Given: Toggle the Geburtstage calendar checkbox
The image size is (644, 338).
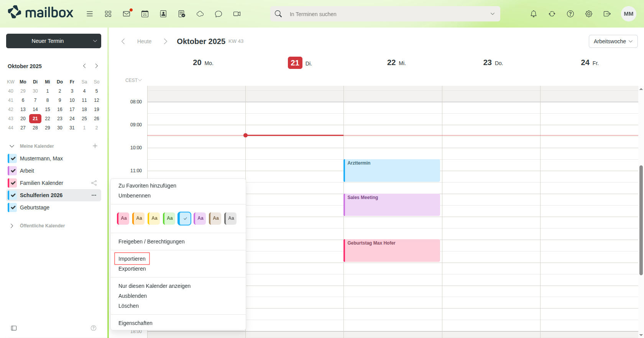Looking at the screenshot, I should (13, 207).
